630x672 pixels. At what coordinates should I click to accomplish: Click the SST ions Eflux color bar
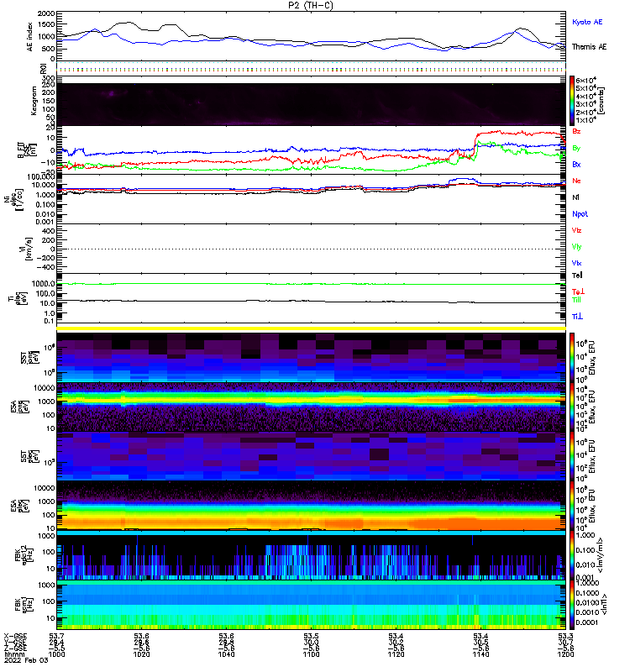coord(572,358)
